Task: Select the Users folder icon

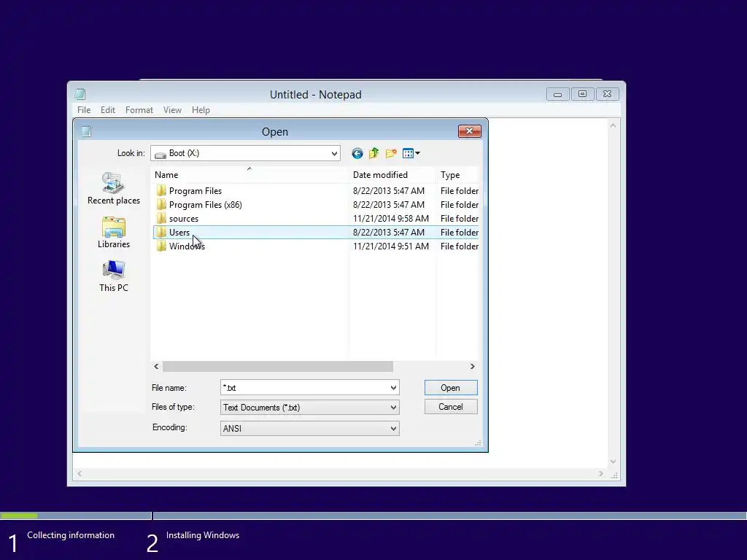Action: pyautogui.click(x=161, y=233)
